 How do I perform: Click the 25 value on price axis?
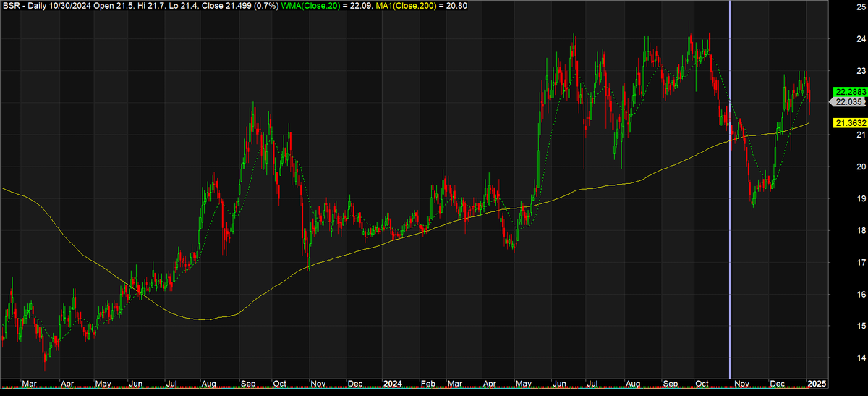tap(841, 7)
